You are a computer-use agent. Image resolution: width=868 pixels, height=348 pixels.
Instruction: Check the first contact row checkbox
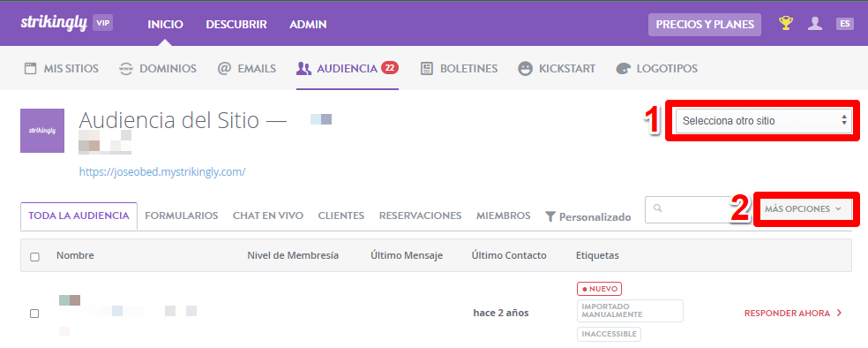pos(34,314)
